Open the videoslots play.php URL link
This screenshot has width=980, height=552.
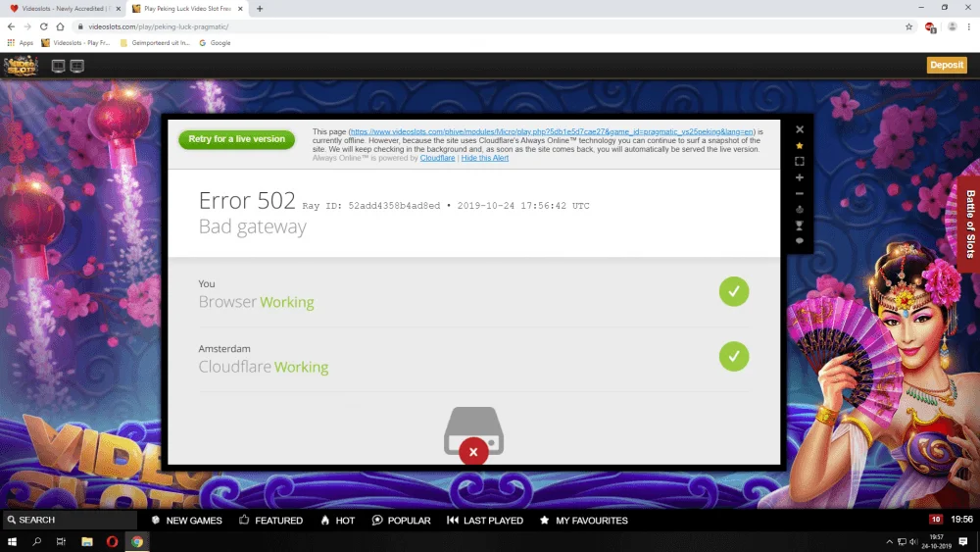(551, 132)
